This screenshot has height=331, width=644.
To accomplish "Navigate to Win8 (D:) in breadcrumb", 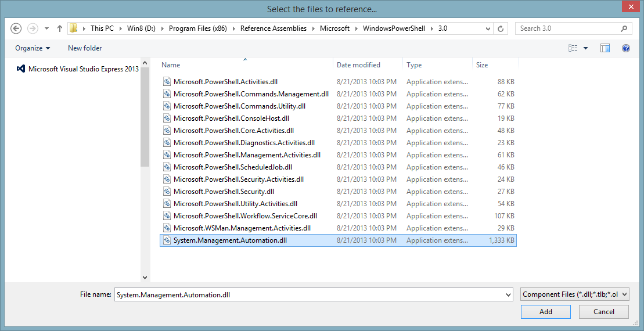I will (x=141, y=28).
